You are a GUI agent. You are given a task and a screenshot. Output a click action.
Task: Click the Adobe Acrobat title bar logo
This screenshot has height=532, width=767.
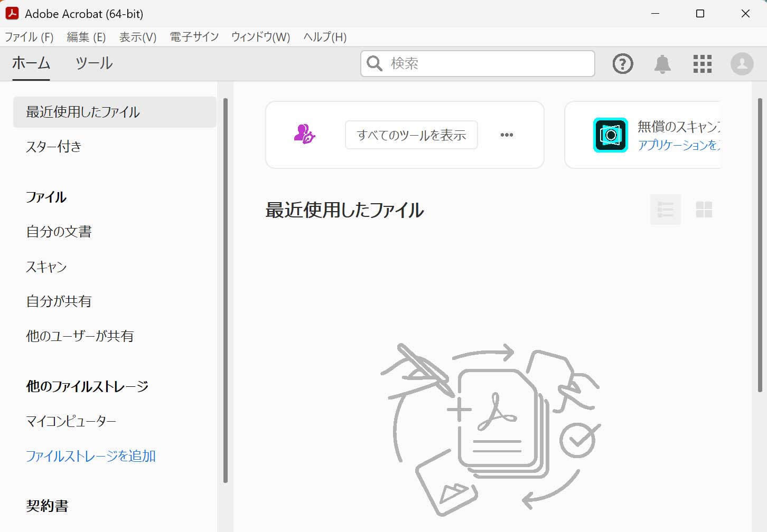[12, 14]
